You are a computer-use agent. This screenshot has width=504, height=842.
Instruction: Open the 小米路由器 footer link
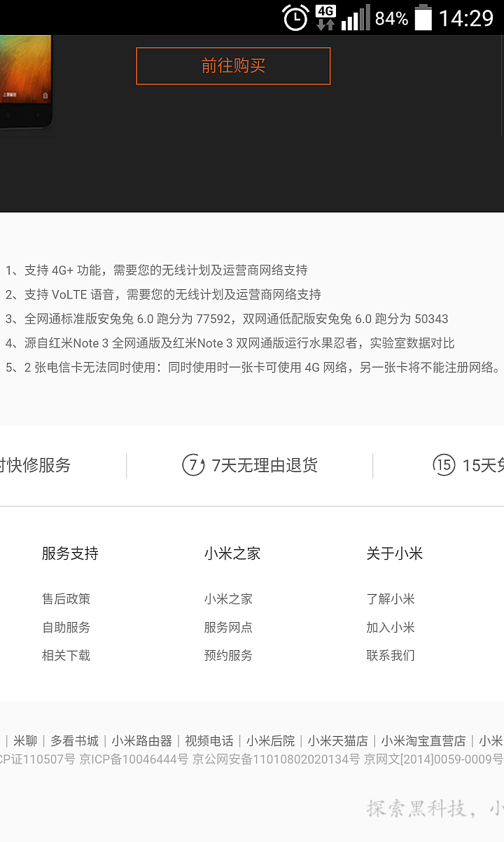(141, 740)
